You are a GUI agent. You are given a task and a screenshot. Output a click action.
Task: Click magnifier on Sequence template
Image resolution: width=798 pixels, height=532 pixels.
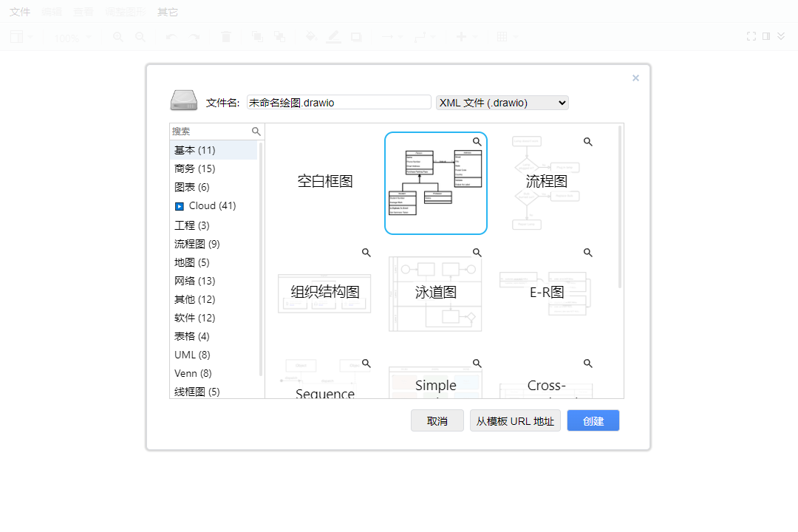[366, 364]
